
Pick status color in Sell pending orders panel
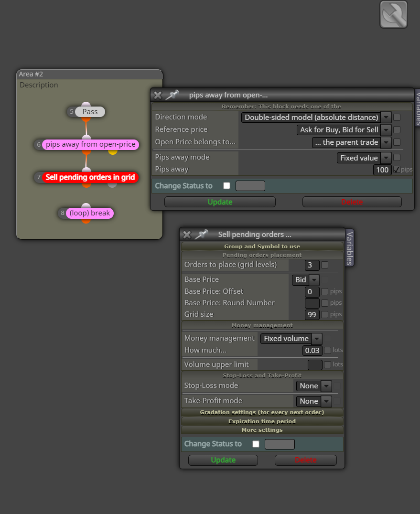click(280, 444)
